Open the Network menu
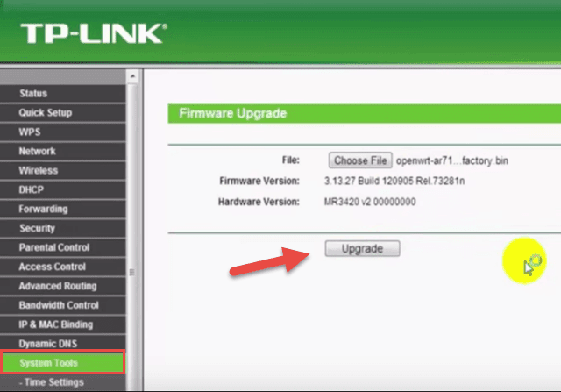Image resolution: width=561 pixels, height=392 pixels. click(62, 152)
